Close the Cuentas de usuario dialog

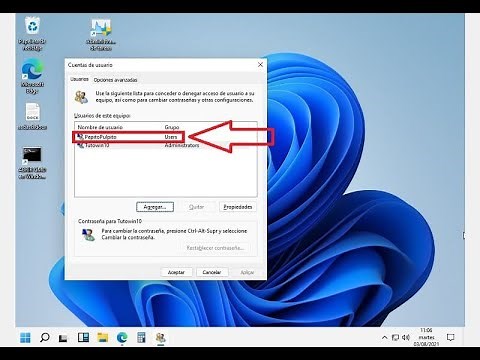click(x=260, y=65)
